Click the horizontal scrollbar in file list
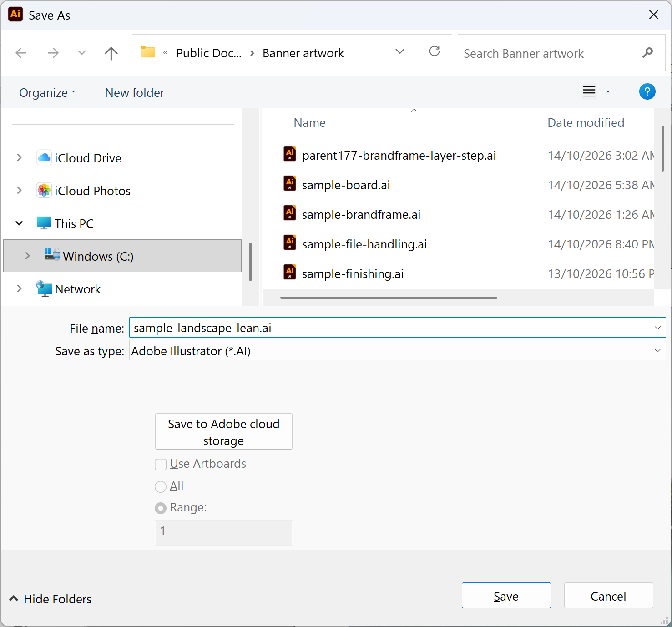 (x=389, y=298)
